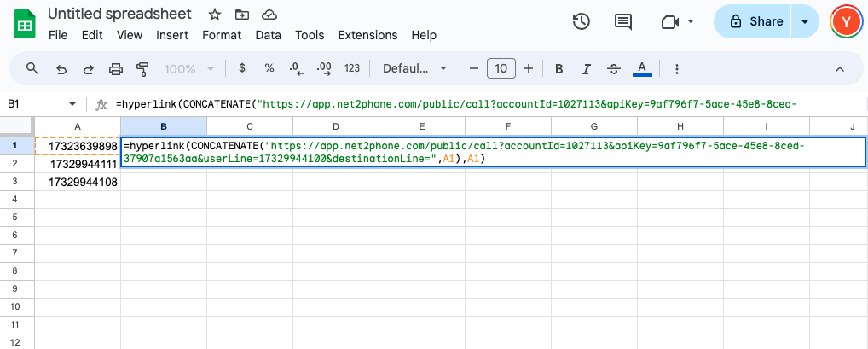Increase font size with plus button
This screenshot has height=349, width=868.
pyautogui.click(x=529, y=69)
